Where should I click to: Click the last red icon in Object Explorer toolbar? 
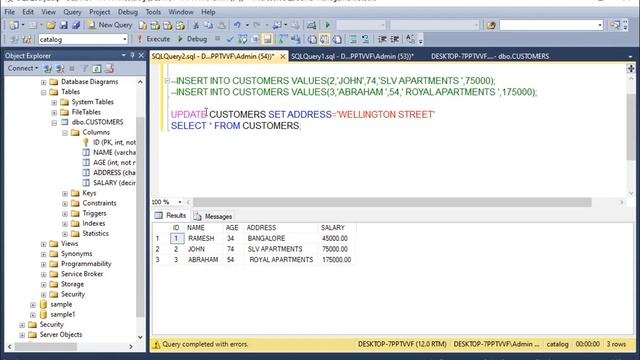[x=109, y=69]
